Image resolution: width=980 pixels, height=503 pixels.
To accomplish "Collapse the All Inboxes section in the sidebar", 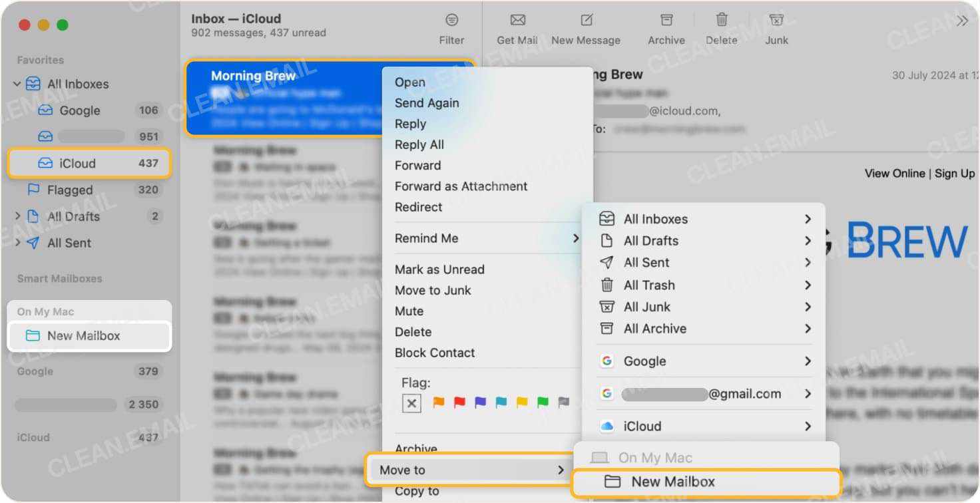I will coord(17,84).
